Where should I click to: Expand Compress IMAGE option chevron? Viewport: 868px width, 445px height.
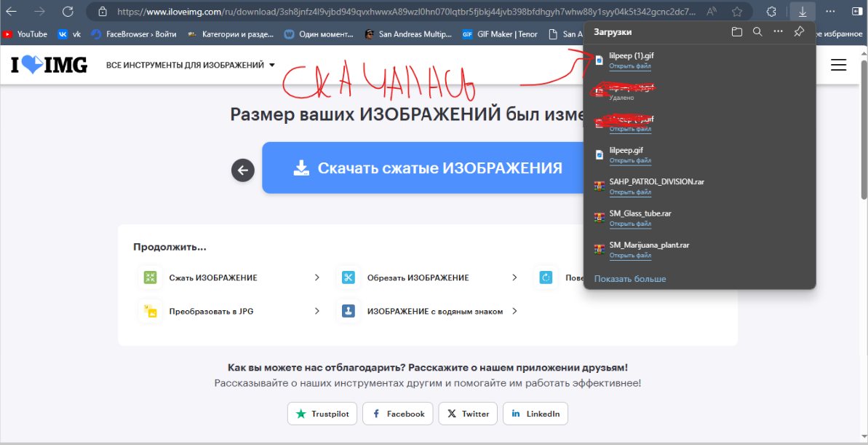pos(316,277)
